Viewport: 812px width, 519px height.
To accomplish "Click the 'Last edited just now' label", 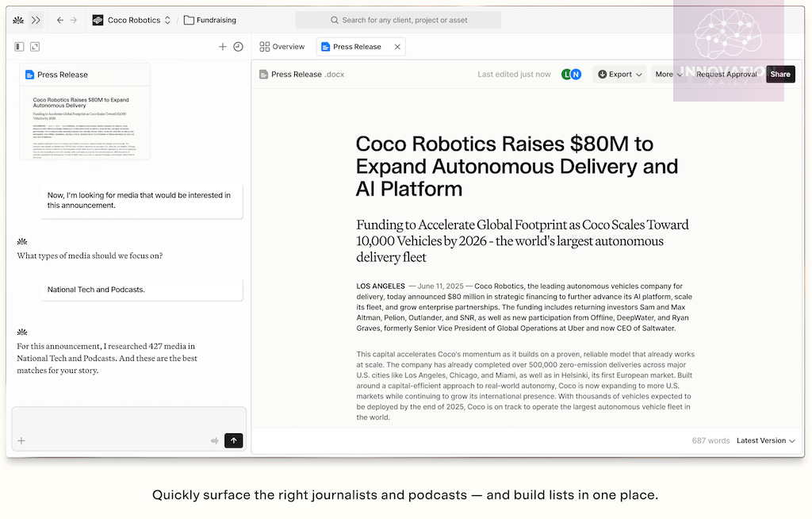I will 514,74.
